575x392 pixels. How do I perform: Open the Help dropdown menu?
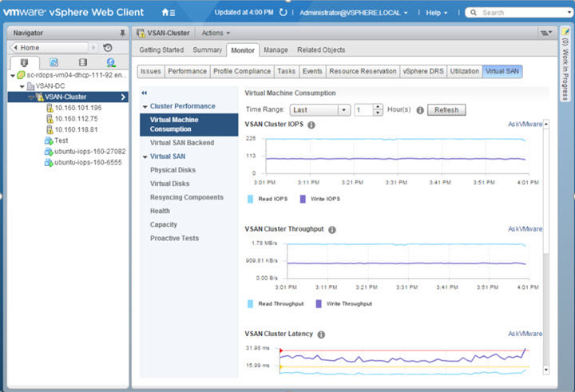436,13
